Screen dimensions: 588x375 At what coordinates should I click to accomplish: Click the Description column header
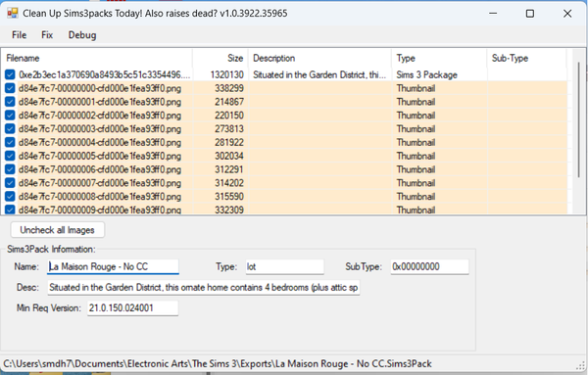(319, 58)
